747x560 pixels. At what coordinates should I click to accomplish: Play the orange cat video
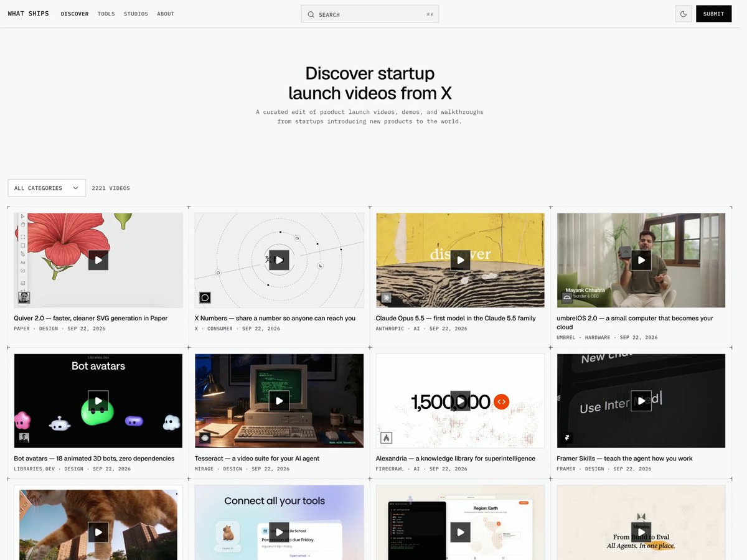coord(98,532)
